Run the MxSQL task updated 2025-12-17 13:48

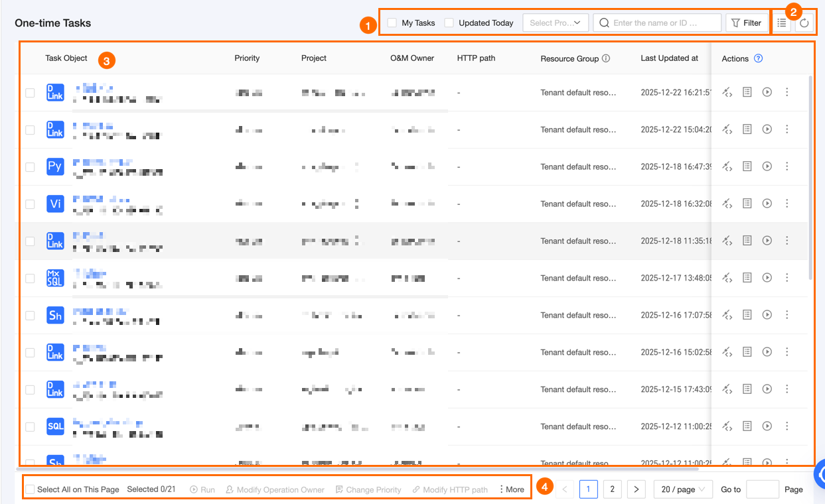767,278
